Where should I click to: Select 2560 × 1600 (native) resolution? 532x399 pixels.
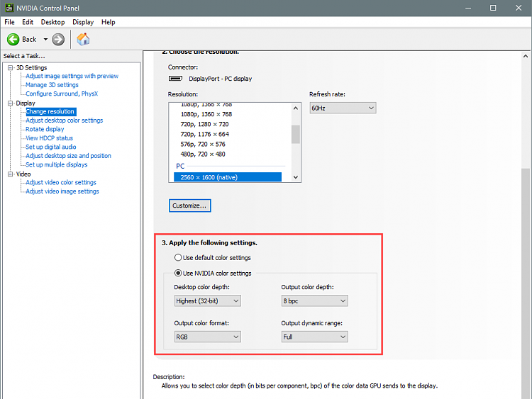click(228, 177)
